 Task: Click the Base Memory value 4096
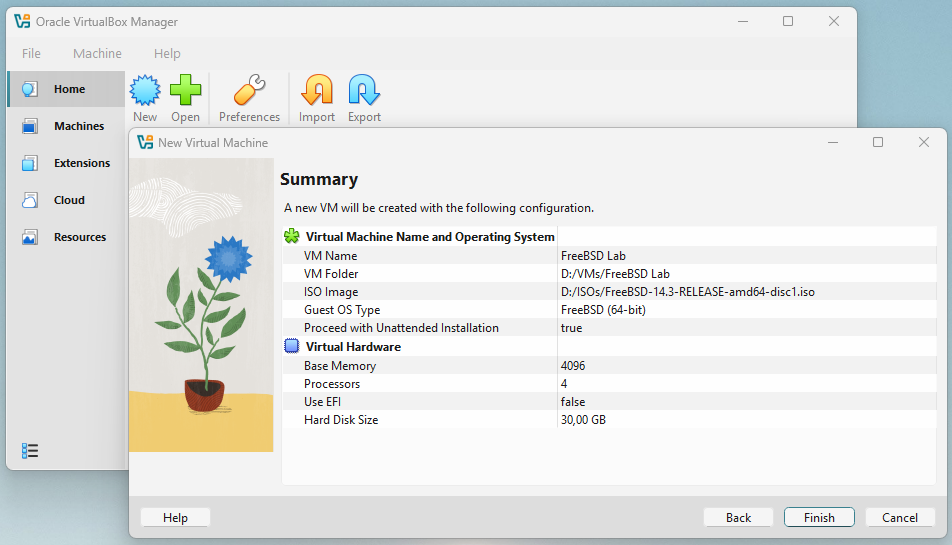pos(573,366)
